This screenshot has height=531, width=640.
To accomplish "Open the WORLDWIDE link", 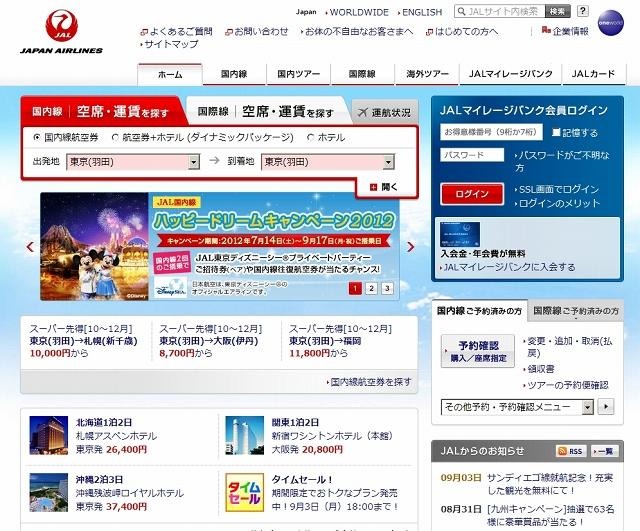I will [x=357, y=13].
